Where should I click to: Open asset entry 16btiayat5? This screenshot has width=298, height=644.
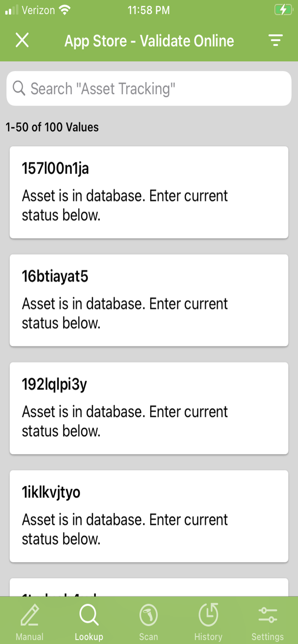coord(149,300)
